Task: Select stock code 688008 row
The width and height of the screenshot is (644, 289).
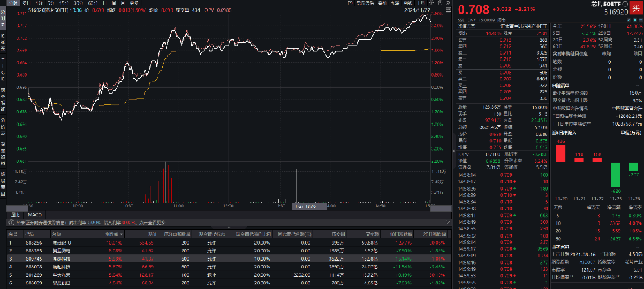Action: (229, 267)
